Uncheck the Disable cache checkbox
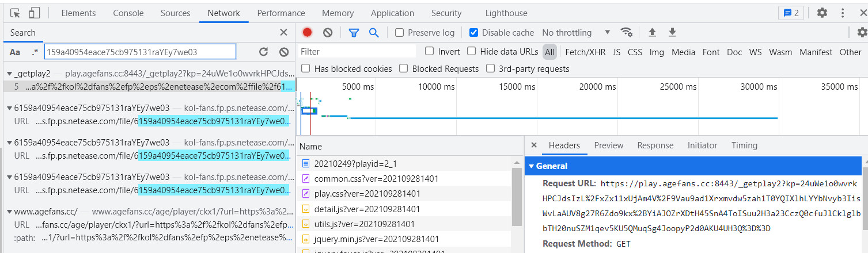This screenshot has height=253, width=868. pyautogui.click(x=473, y=33)
